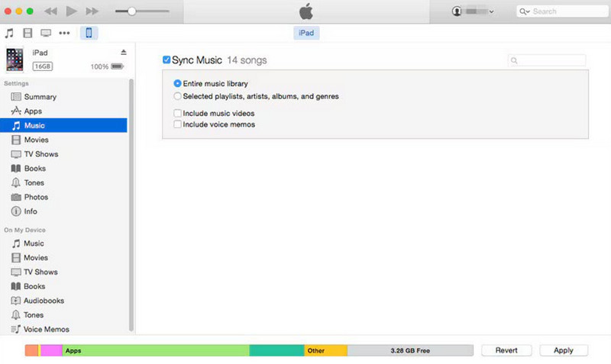This screenshot has width=611, height=364.
Task: Open Info in the sidebar
Action: pos(63,211)
